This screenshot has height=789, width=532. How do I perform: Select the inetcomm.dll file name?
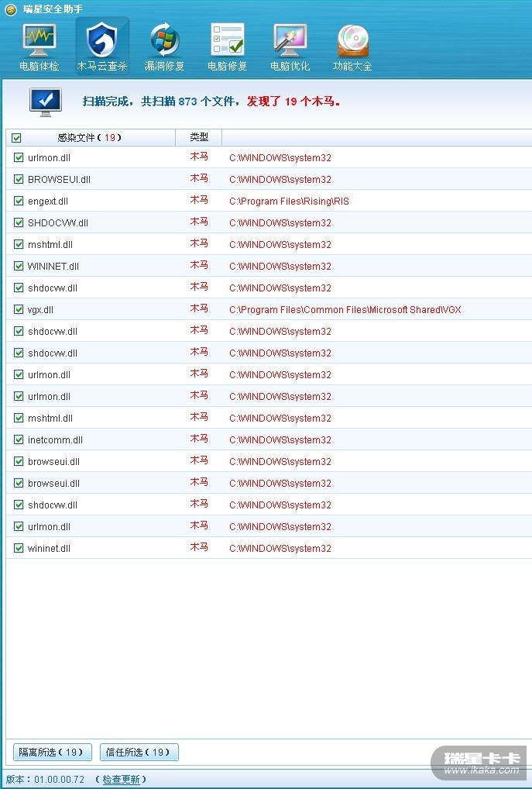click(55, 439)
